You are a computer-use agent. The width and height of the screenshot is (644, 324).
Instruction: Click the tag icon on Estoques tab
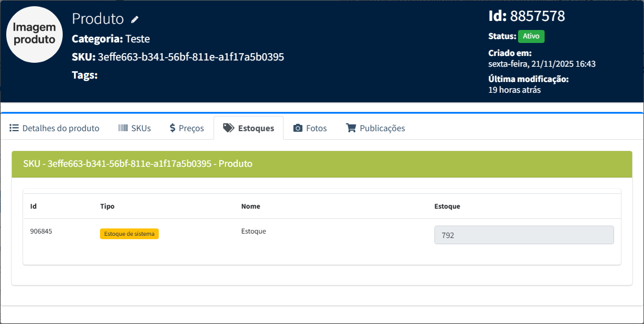pos(228,128)
